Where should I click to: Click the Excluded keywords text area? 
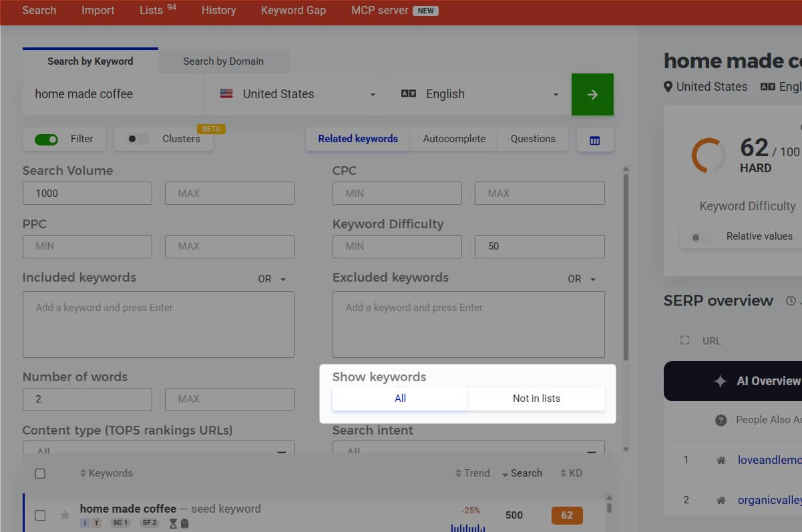469,324
